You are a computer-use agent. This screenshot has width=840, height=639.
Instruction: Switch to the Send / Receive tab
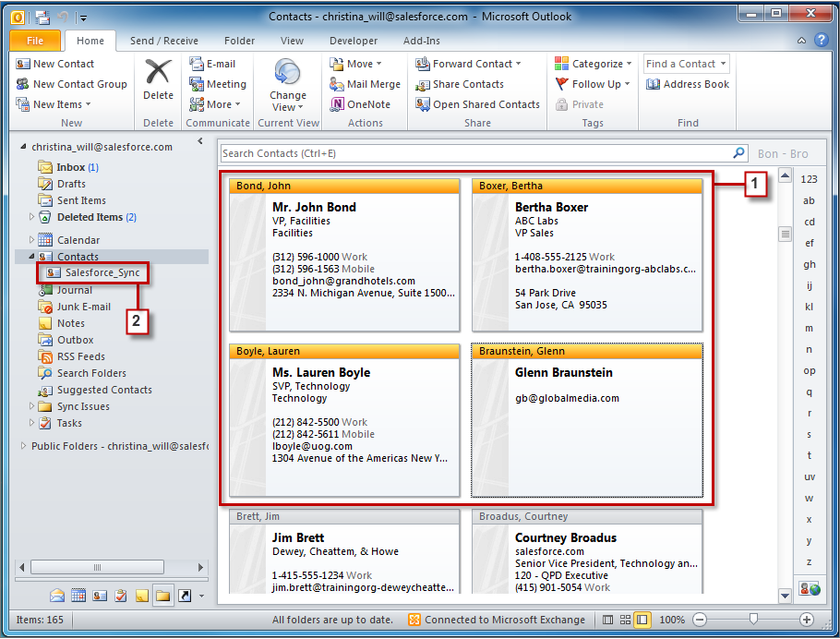[x=164, y=41]
